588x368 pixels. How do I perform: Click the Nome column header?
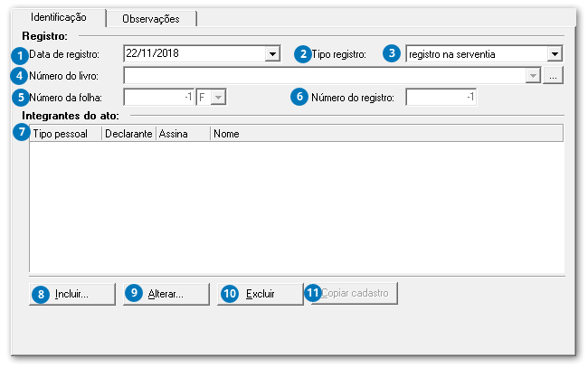(386, 134)
